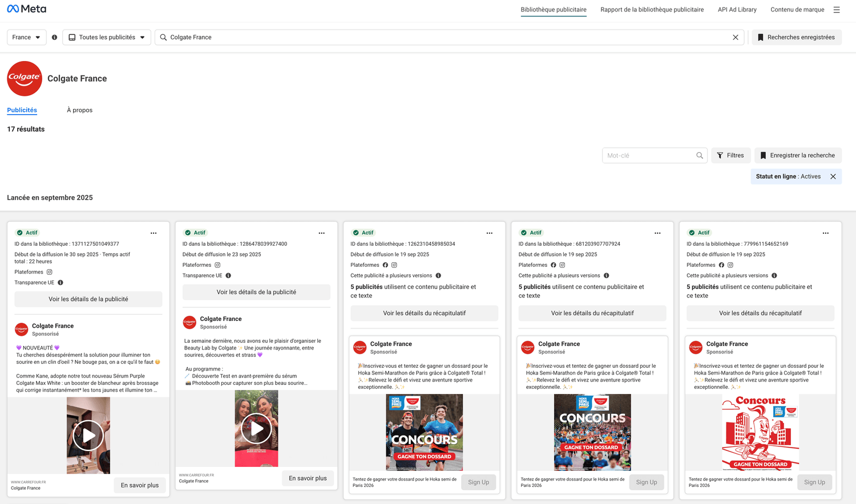Click Colgate France advertiser name, ad 779961154652169
The width and height of the screenshot is (856, 504).
tap(727, 344)
